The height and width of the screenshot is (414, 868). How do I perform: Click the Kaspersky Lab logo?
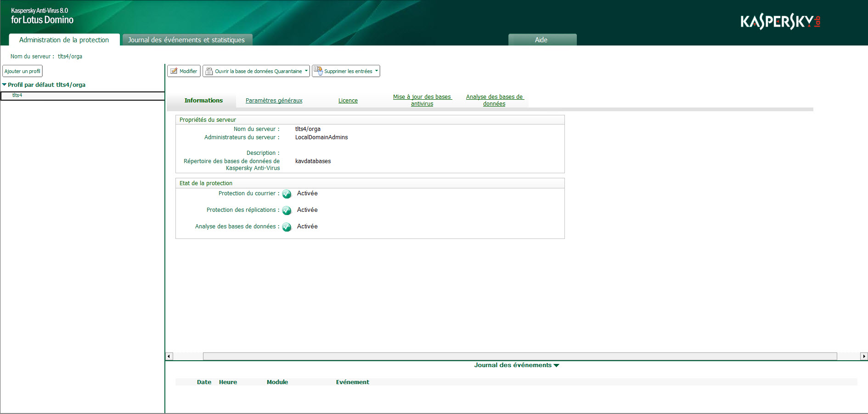point(780,21)
